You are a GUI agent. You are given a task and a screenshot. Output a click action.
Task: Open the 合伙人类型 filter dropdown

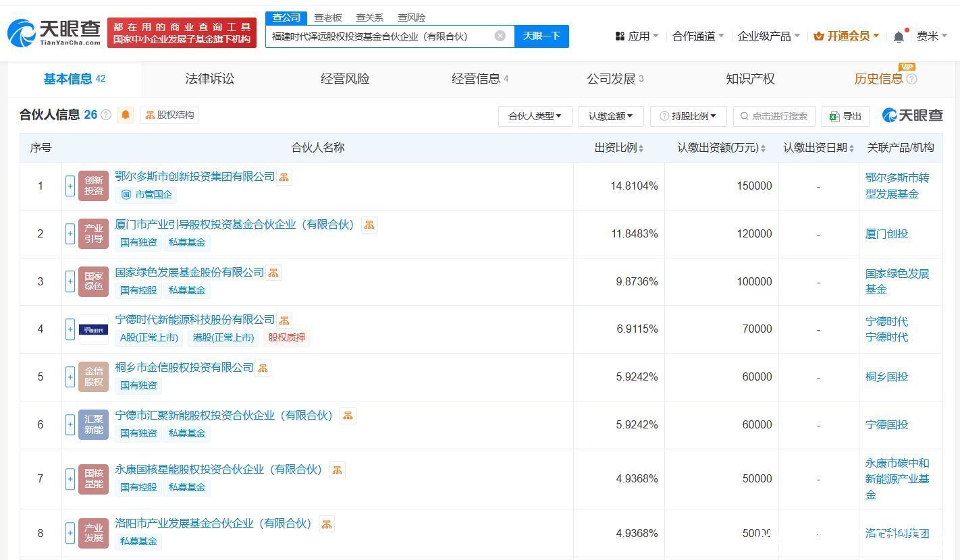click(535, 116)
